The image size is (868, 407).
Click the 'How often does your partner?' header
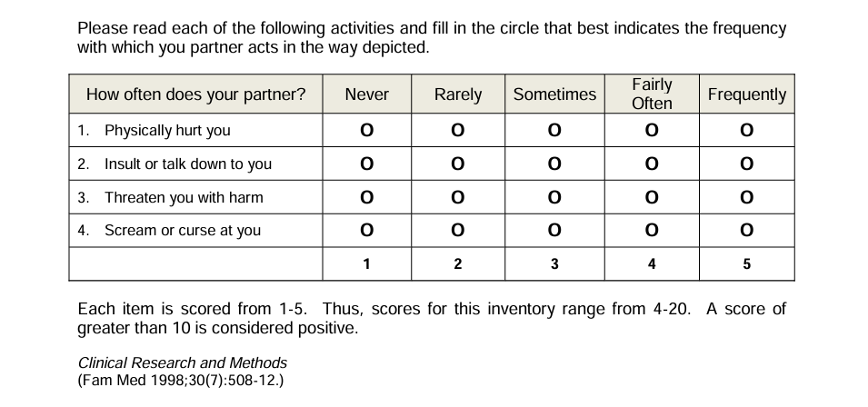click(195, 94)
